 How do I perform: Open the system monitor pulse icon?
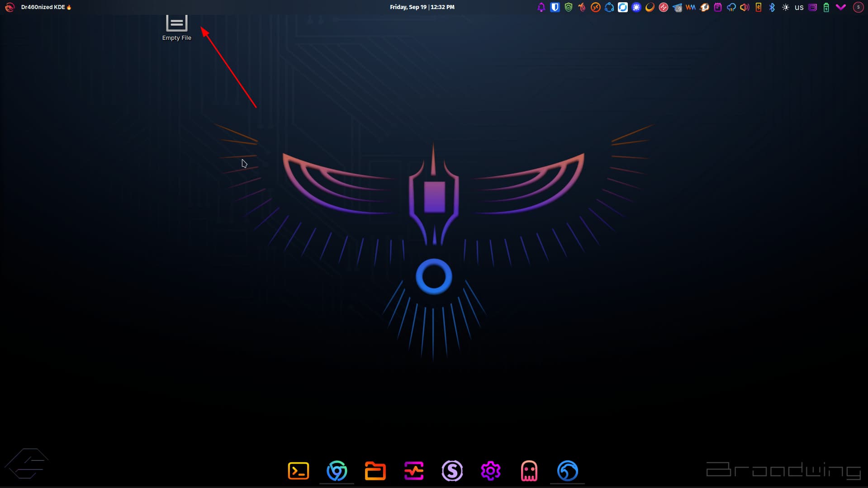(x=413, y=471)
